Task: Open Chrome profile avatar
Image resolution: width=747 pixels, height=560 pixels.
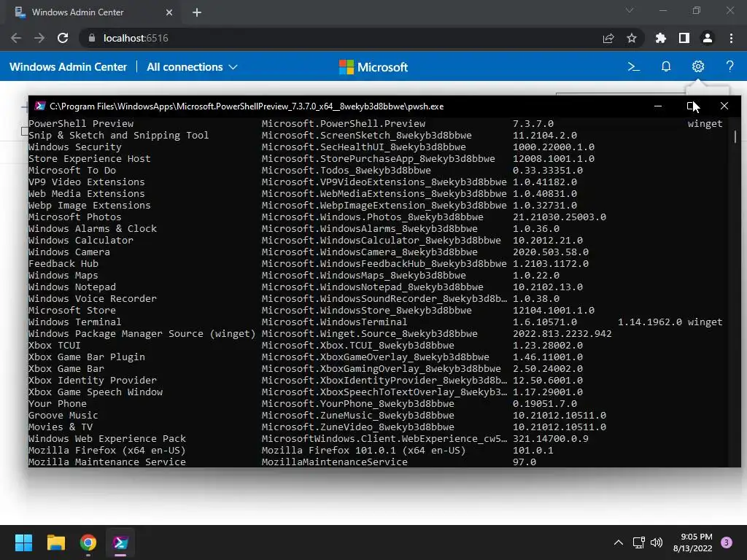Action: [x=708, y=38]
